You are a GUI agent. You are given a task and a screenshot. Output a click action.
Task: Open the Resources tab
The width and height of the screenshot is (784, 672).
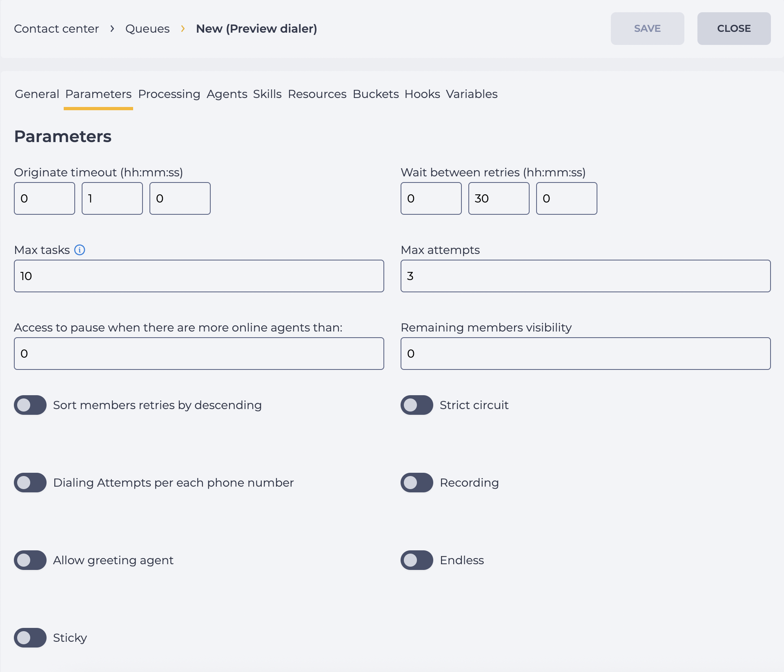317,94
